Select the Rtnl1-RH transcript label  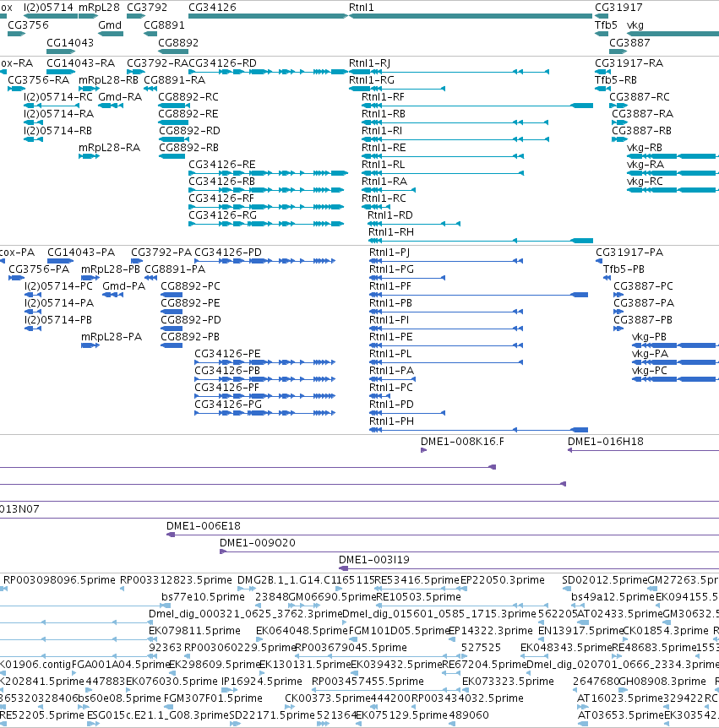(x=390, y=232)
